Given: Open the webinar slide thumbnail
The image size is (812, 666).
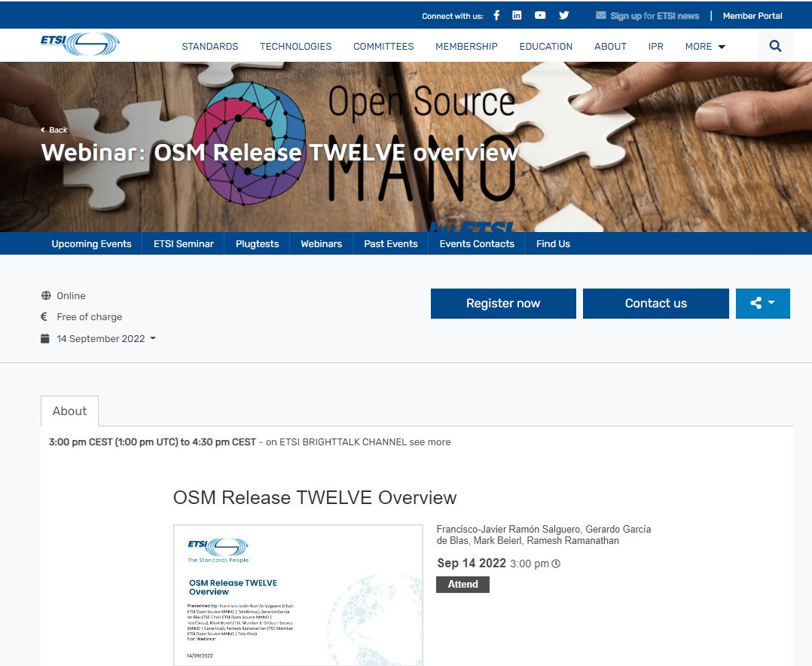Looking at the screenshot, I should tap(298, 595).
